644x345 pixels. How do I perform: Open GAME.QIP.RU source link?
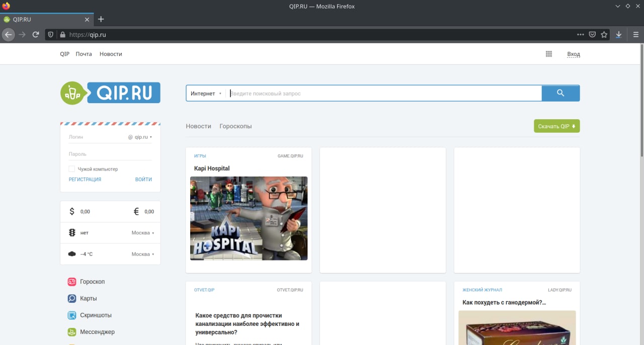[x=290, y=156]
